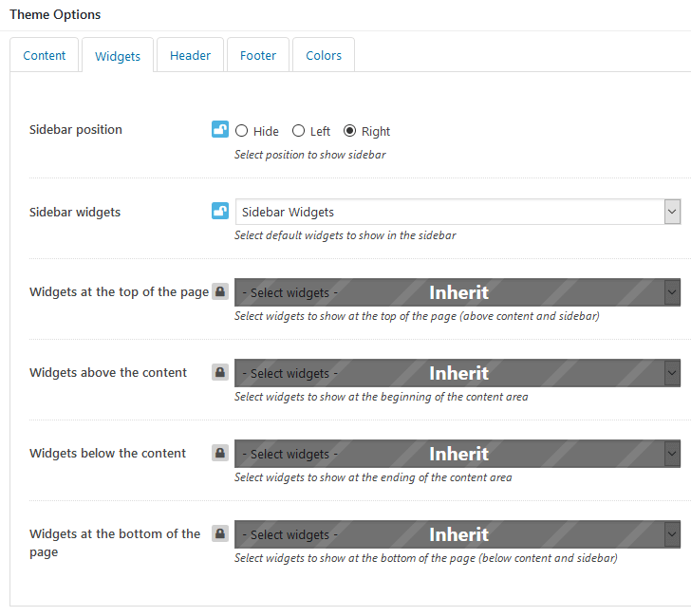This screenshot has width=691, height=616.
Task: Expand bottom of page widgets dropdown arrow
Action: coord(672,534)
